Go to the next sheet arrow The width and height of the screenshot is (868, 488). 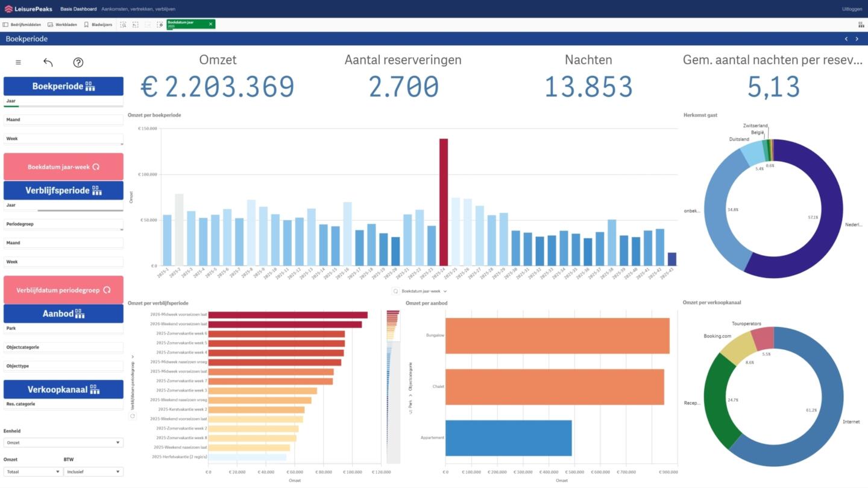tap(858, 39)
